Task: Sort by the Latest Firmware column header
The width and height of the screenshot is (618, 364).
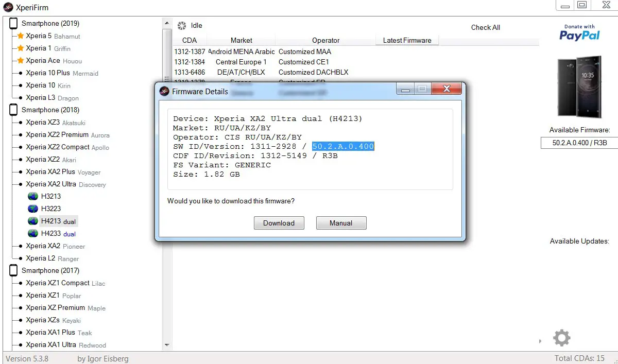Action: [x=407, y=40]
